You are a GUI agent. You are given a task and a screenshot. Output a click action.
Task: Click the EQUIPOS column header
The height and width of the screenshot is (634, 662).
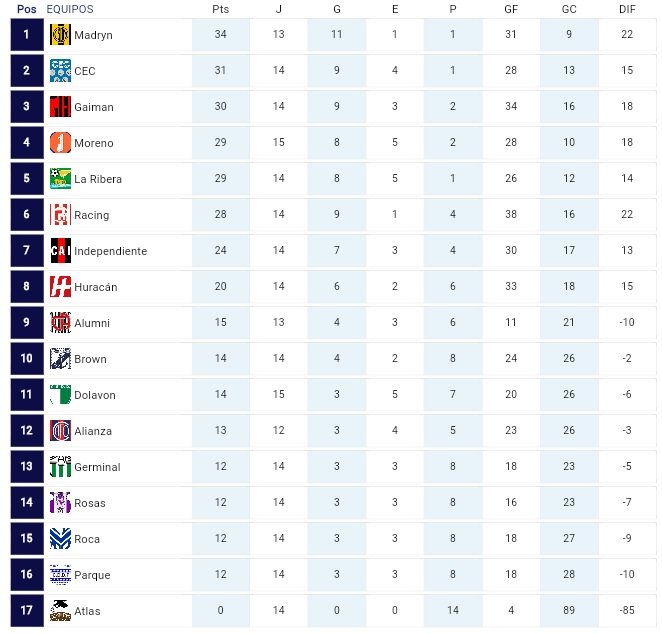(70, 9)
